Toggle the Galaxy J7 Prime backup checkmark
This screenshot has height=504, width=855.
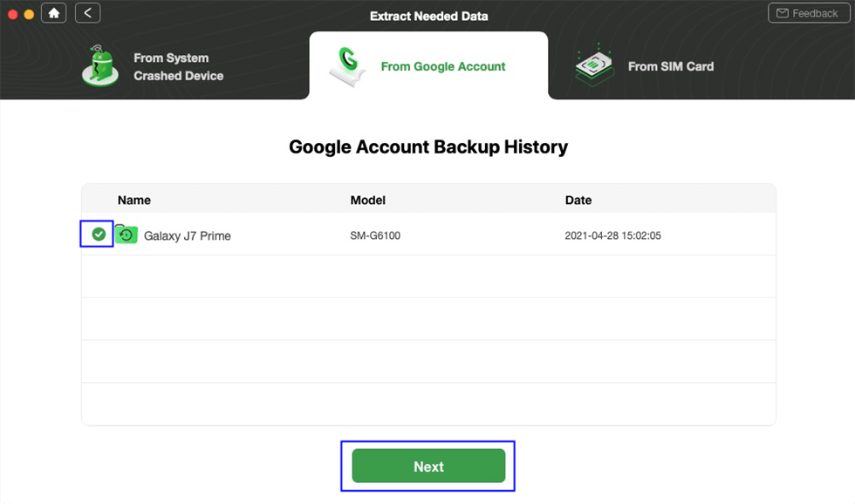(x=99, y=235)
